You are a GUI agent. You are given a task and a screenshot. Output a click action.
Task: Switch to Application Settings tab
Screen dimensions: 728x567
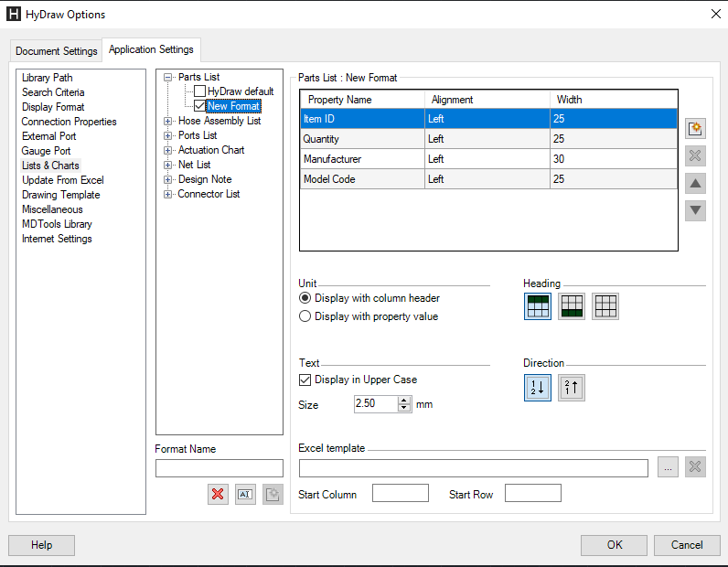tap(151, 49)
